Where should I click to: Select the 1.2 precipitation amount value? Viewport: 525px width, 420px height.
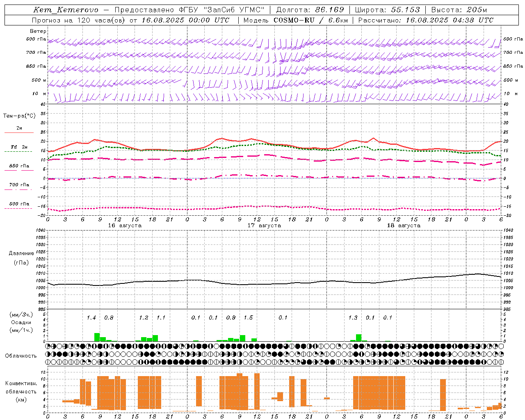tap(144, 317)
